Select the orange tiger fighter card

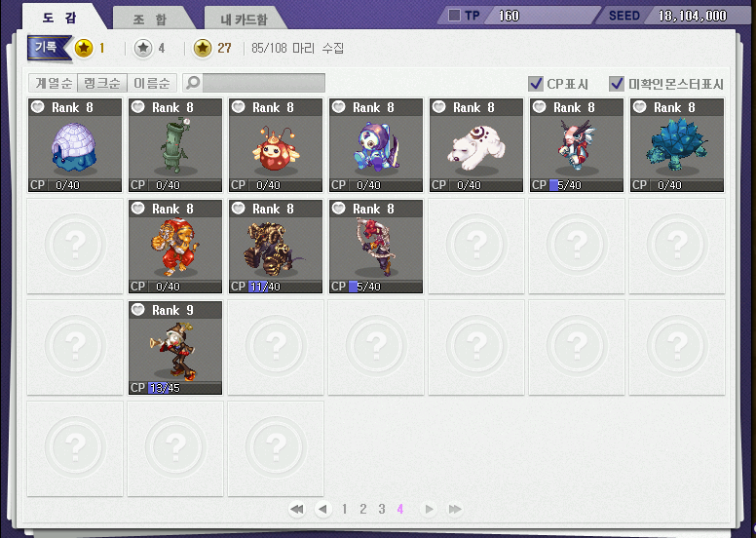[x=175, y=247]
